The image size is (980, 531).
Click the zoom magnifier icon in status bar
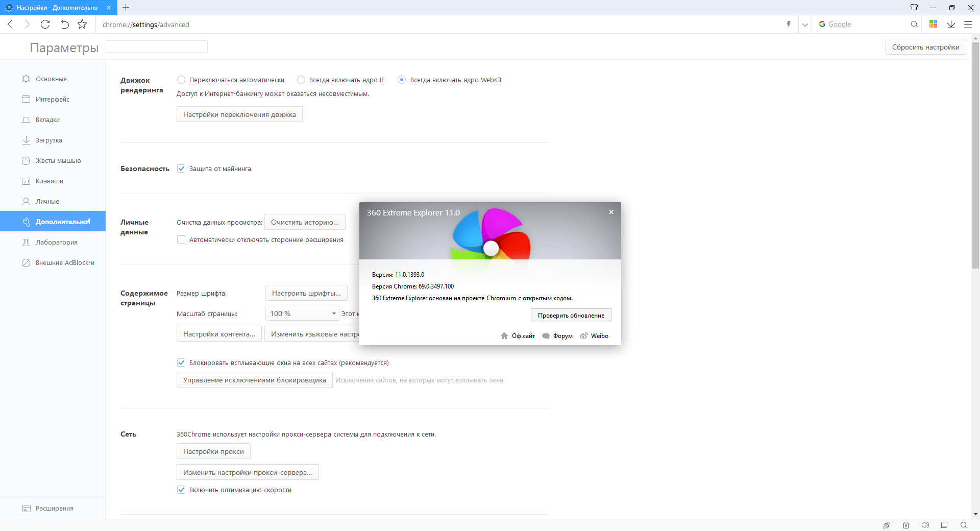click(964, 525)
